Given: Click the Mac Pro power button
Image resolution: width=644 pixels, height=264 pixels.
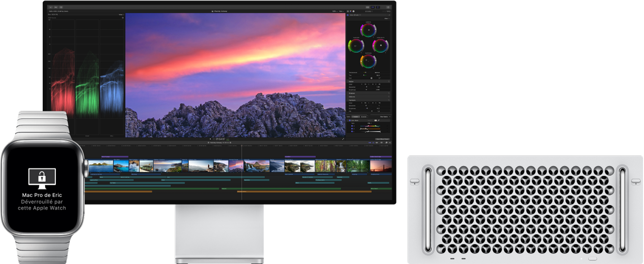Looking at the screenshot, I should click(x=592, y=258).
